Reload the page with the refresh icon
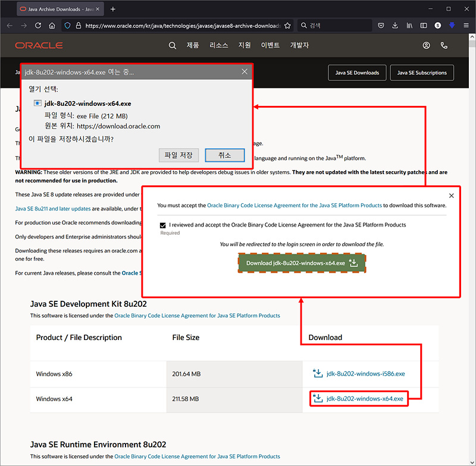The height and width of the screenshot is (466, 476). [x=38, y=26]
